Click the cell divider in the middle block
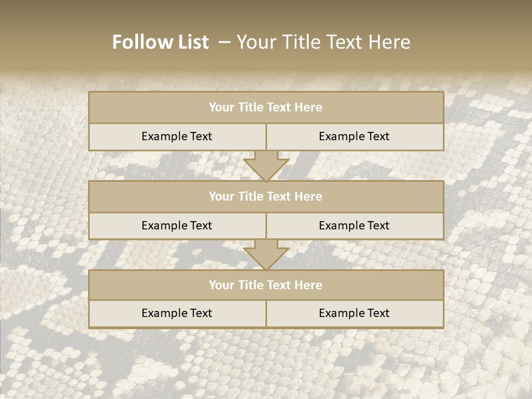The height and width of the screenshot is (399, 532). tap(266, 226)
